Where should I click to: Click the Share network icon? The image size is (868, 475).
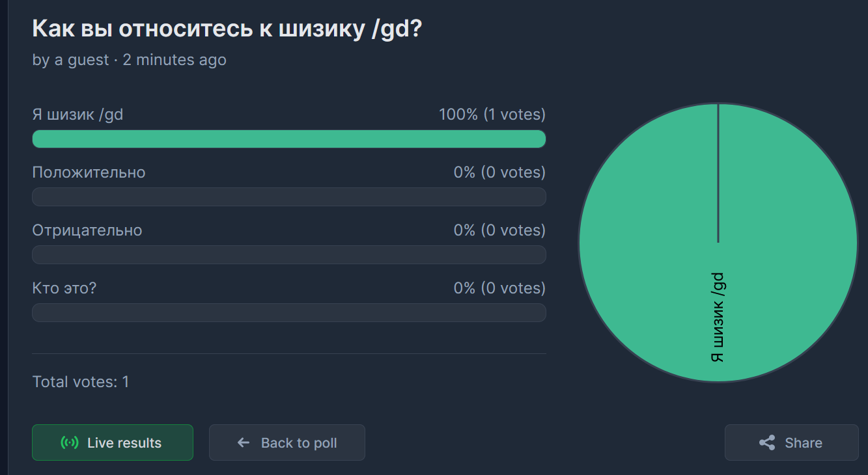[767, 443]
